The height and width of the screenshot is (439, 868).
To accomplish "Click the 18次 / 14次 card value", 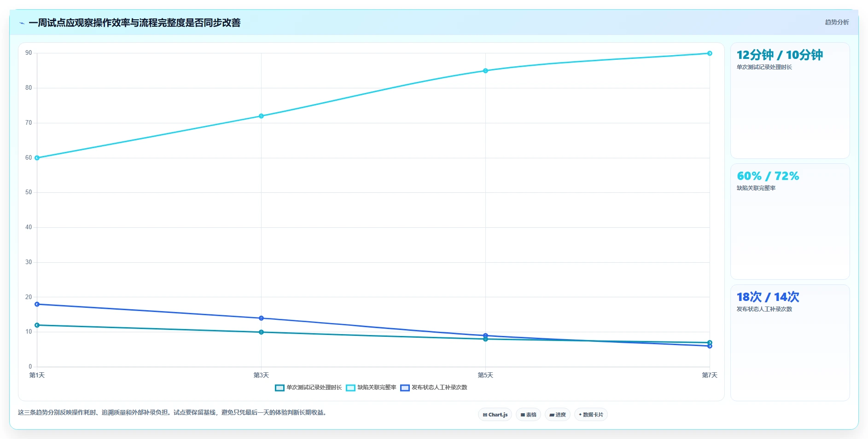I will click(x=768, y=297).
